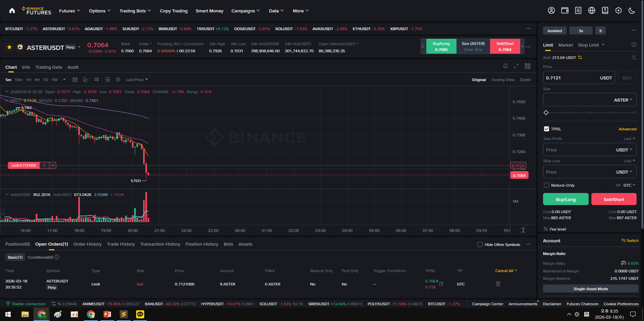Click the large Sell/Short button in order panel
The height and width of the screenshot is (321, 644).
click(x=614, y=199)
